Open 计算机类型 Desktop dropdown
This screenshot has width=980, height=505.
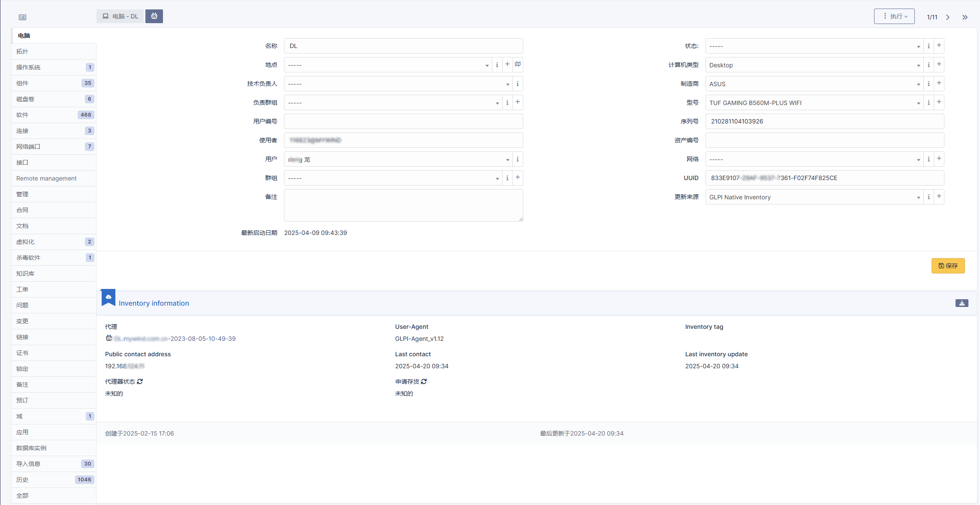coord(814,65)
